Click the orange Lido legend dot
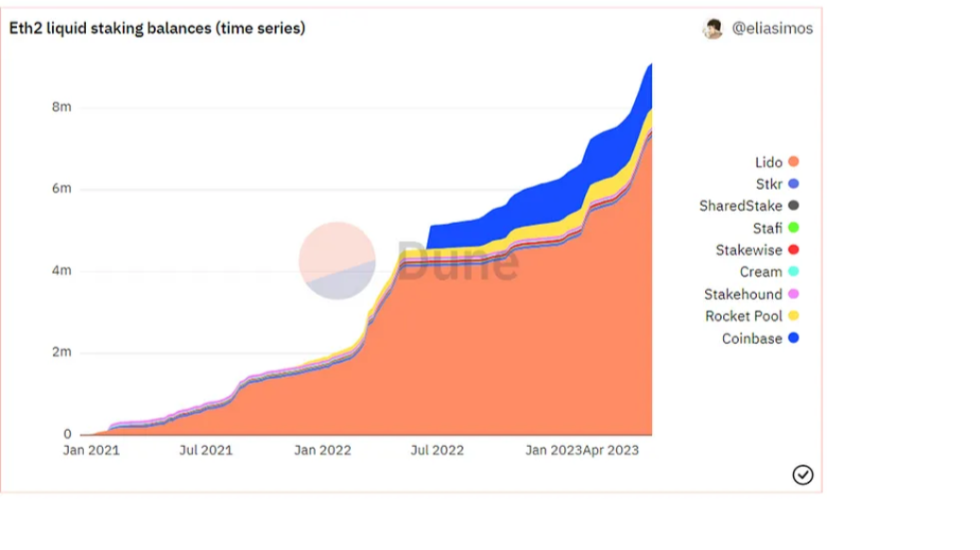Screen dimensions: 980x550 (793, 163)
